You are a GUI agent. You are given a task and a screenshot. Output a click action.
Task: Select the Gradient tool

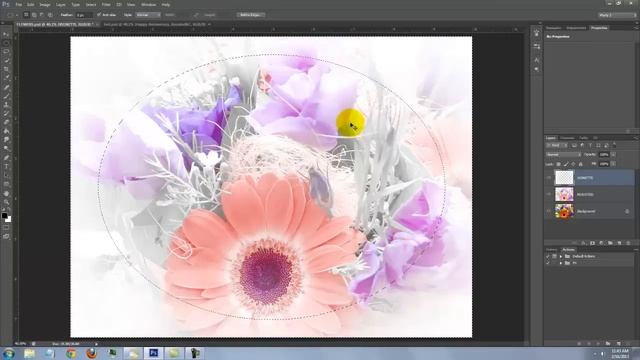point(6,131)
